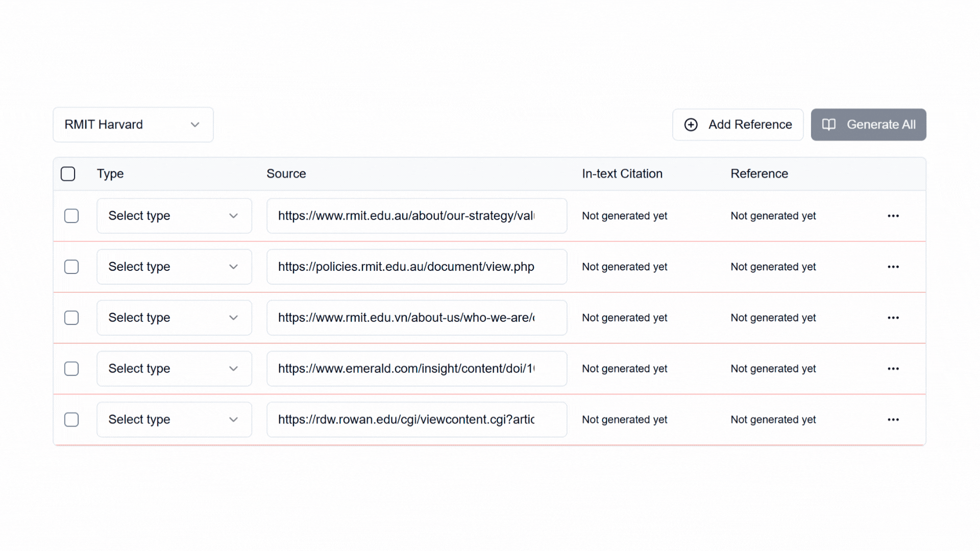Image resolution: width=980 pixels, height=551 pixels.
Task: Open the RMIT Harvard citation style dropdown
Action: click(133, 124)
